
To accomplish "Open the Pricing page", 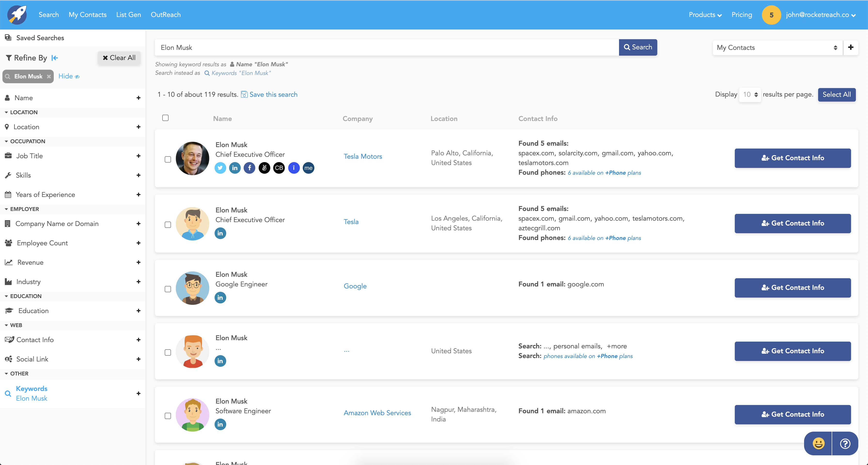I will click(x=742, y=15).
